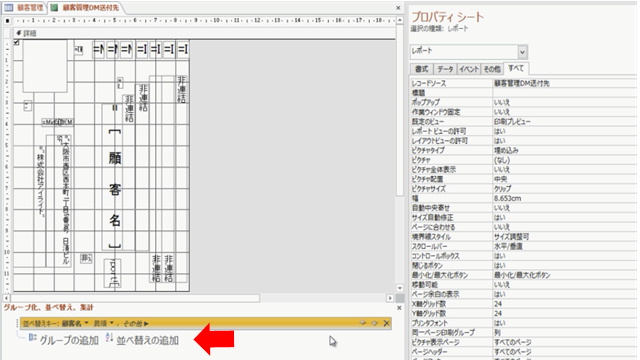Screen dimensions: 640x360
Task: Move the sort row down with the arrow icon
Action: tap(375, 323)
